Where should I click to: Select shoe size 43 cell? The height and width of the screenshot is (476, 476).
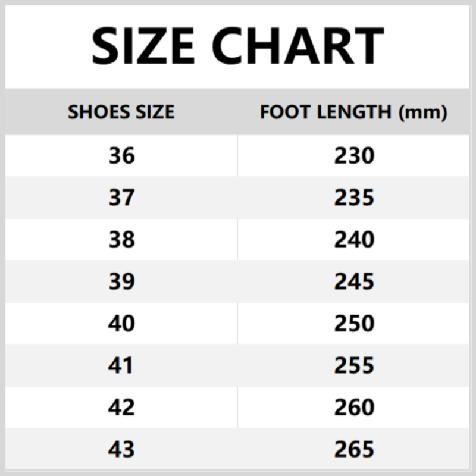121,449
